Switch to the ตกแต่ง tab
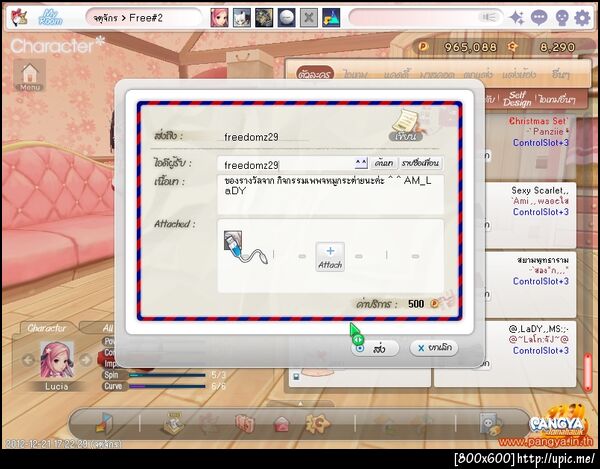 pyautogui.click(x=478, y=74)
